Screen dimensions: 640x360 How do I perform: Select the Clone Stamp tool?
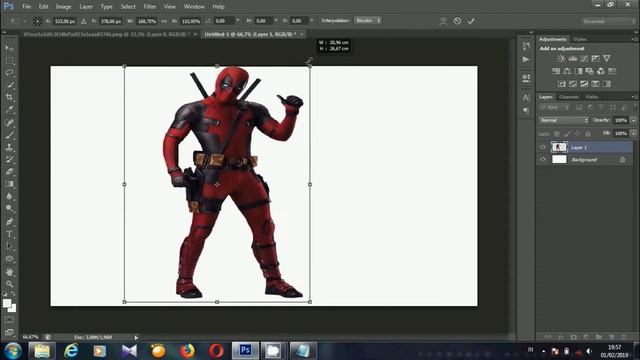[9, 147]
